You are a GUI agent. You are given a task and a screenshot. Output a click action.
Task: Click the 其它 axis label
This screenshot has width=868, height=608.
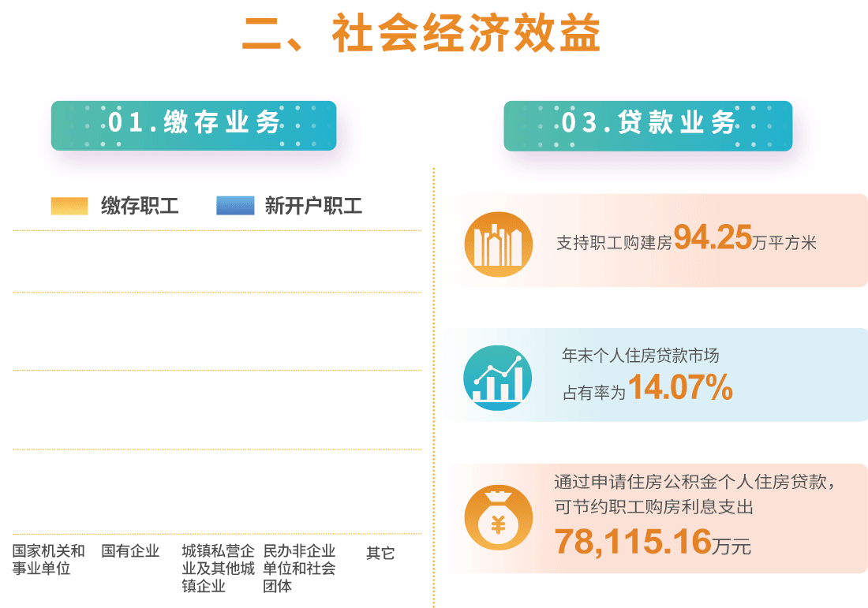380,553
